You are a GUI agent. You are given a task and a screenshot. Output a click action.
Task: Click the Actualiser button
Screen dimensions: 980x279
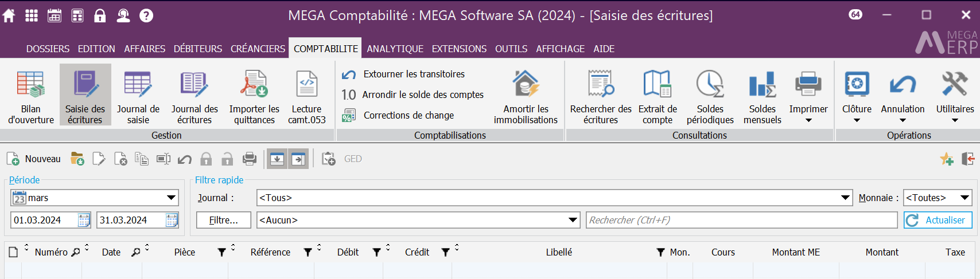coord(938,220)
